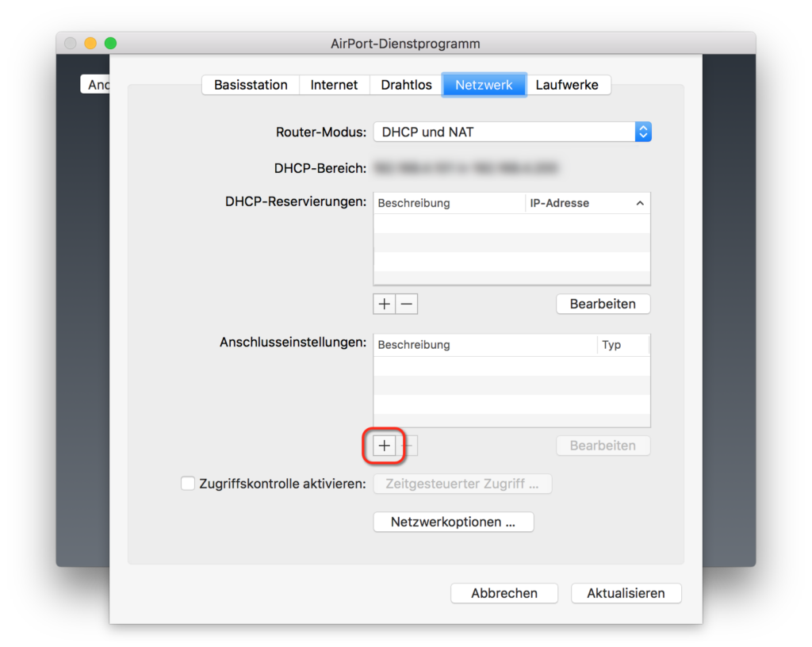Open Netzwerkoptionen dialog
The height and width of the screenshot is (647, 812).
click(453, 522)
